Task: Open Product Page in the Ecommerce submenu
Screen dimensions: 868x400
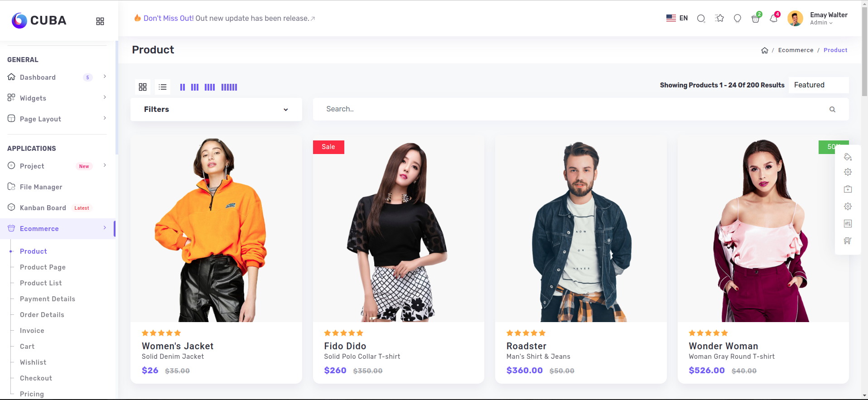Action: point(43,267)
